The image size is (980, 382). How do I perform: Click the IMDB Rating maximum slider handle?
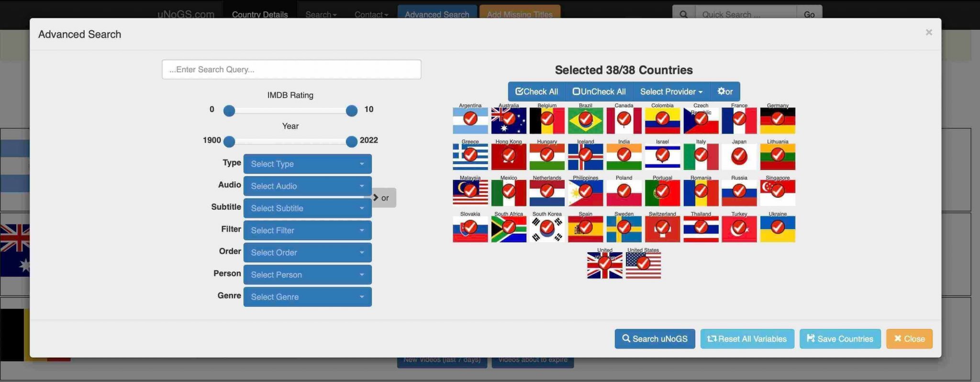click(x=351, y=111)
